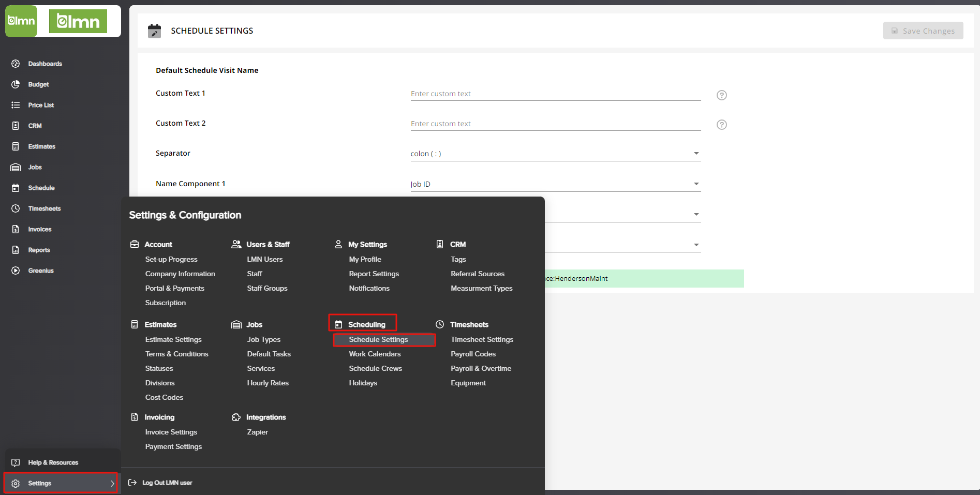Open Referral Sources link

477,274
